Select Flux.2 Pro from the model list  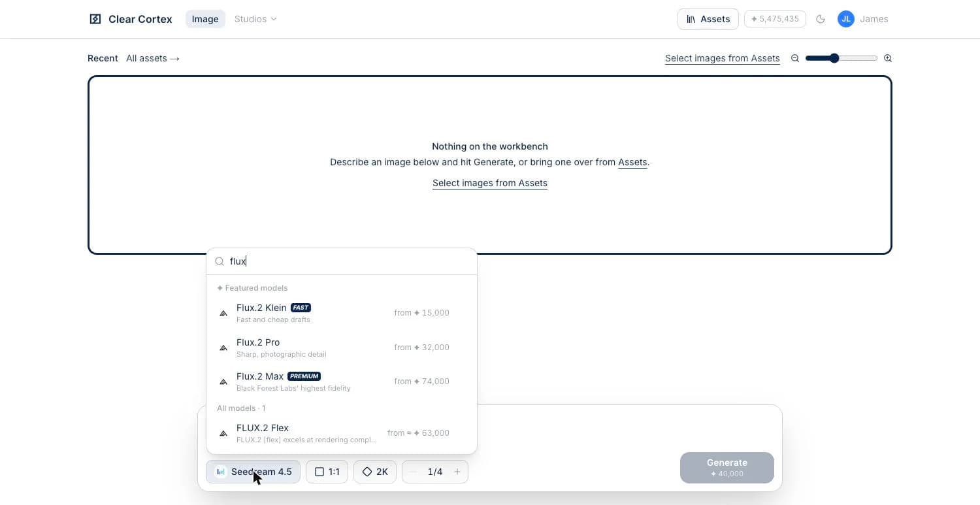[x=342, y=348]
